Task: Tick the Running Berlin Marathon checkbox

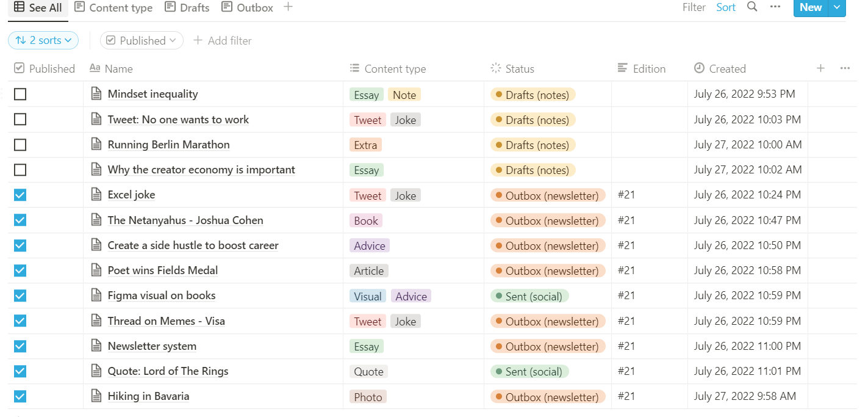Action: click(20, 145)
